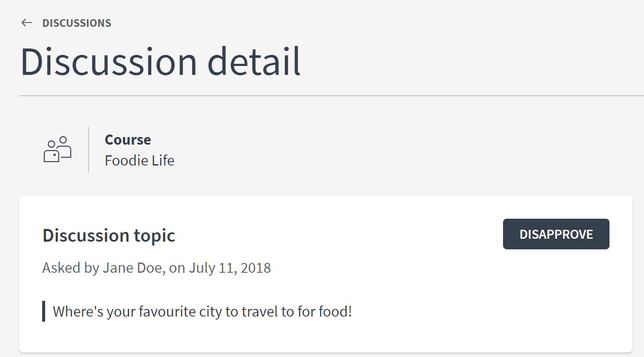Select the Disapprove button

556,234
